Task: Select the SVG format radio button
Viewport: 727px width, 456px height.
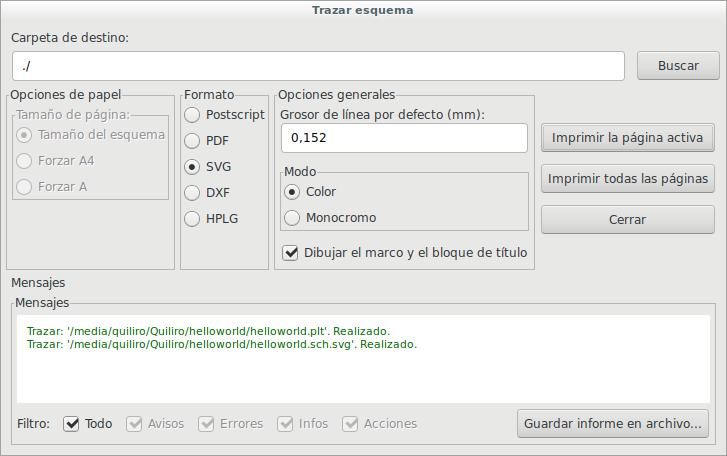Action: (x=192, y=167)
